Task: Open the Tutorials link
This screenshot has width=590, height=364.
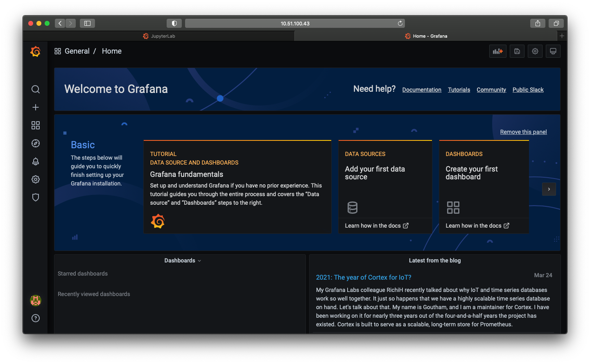Action: (459, 90)
